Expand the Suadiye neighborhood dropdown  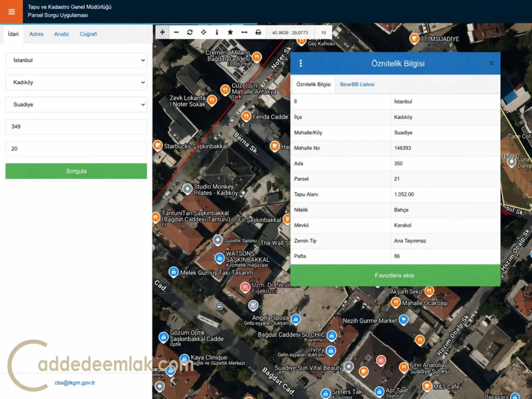pyautogui.click(x=76, y=104)
